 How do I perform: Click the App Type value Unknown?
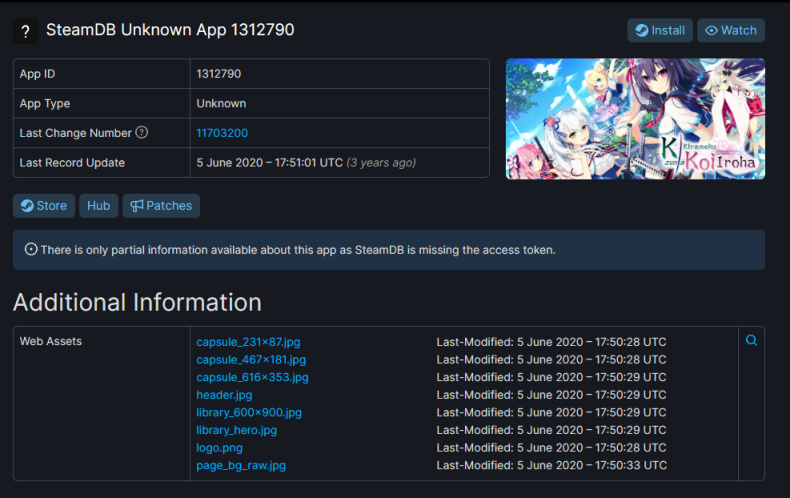(221, 103)
